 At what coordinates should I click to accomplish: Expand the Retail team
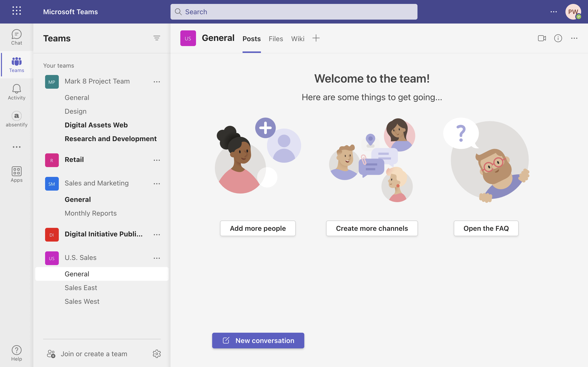pos(74,160)
